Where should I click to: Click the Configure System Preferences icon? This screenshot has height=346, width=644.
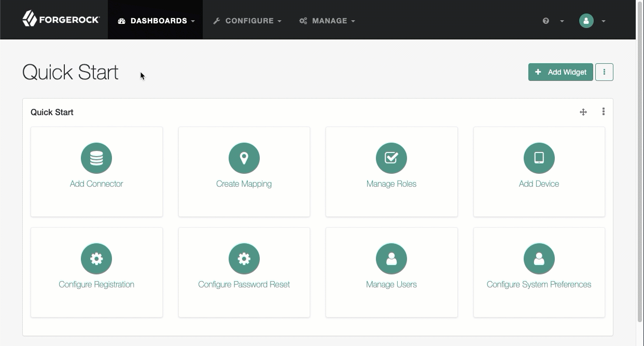click(539, 258)
